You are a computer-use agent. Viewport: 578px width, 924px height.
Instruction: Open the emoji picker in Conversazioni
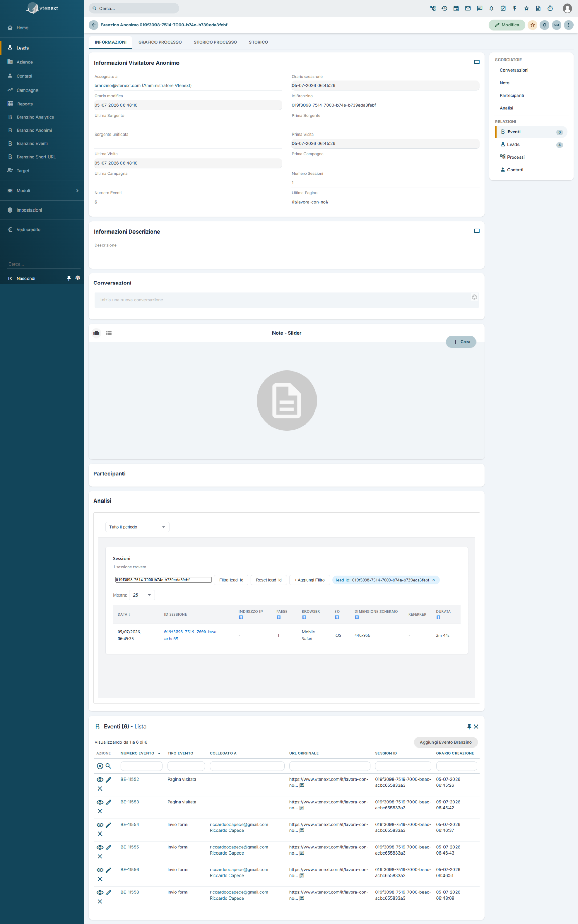pos(474,297)
